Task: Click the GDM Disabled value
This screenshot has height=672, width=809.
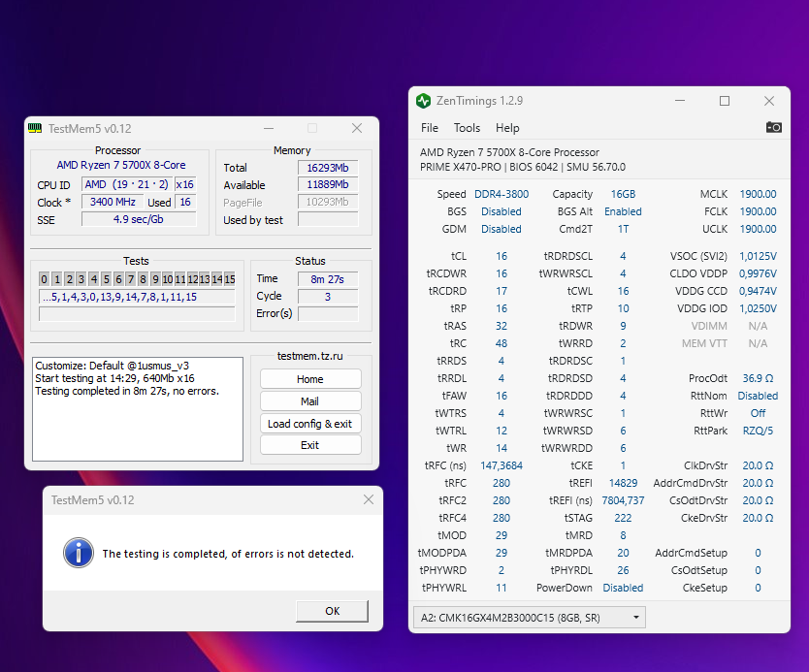Action: [x=501, y=229]
